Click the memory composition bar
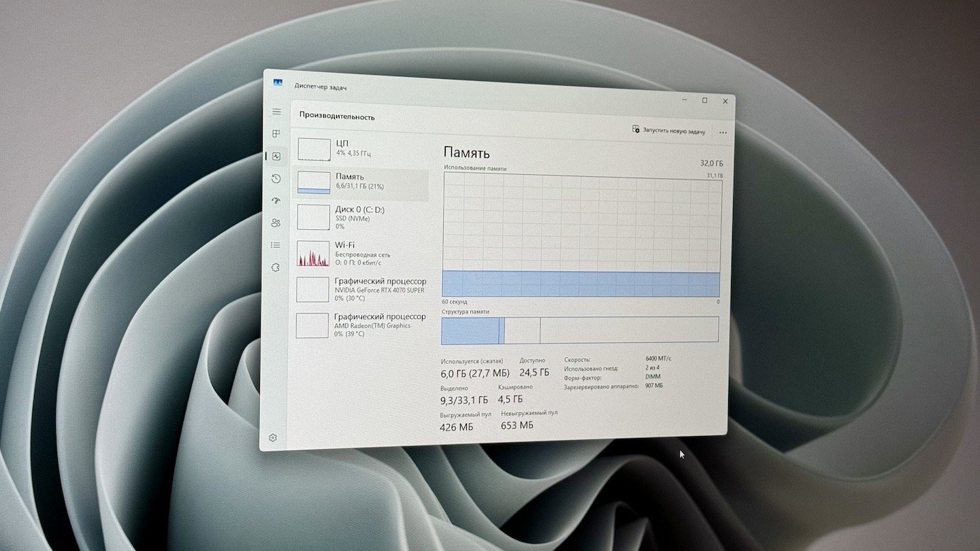980x551 pixels. [x=580, y=329]
